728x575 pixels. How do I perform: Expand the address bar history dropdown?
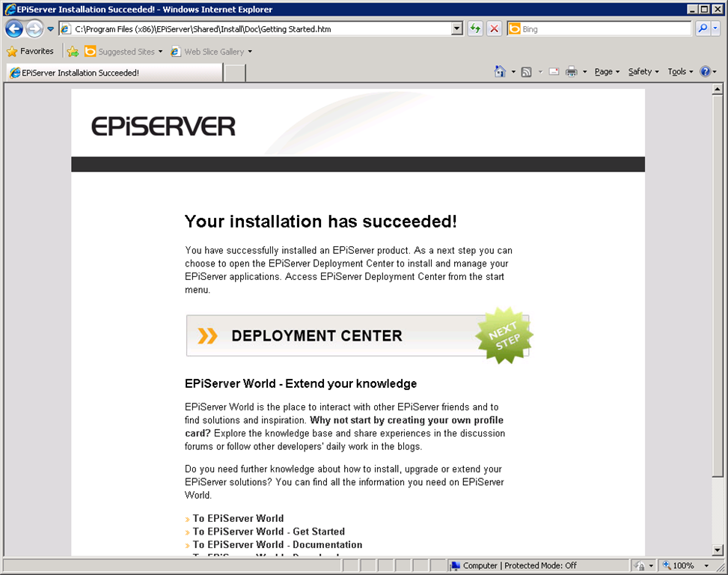pyautogui.click(x=457, y=28)
